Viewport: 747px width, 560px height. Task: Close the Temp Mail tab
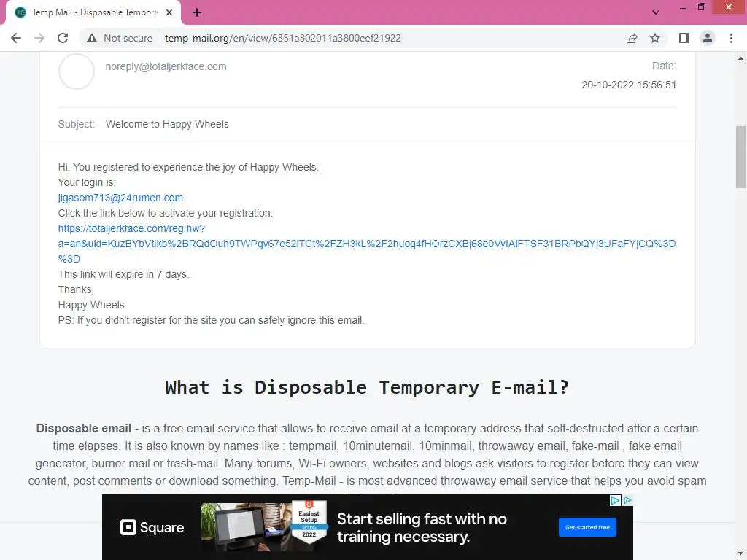(169, 12)
